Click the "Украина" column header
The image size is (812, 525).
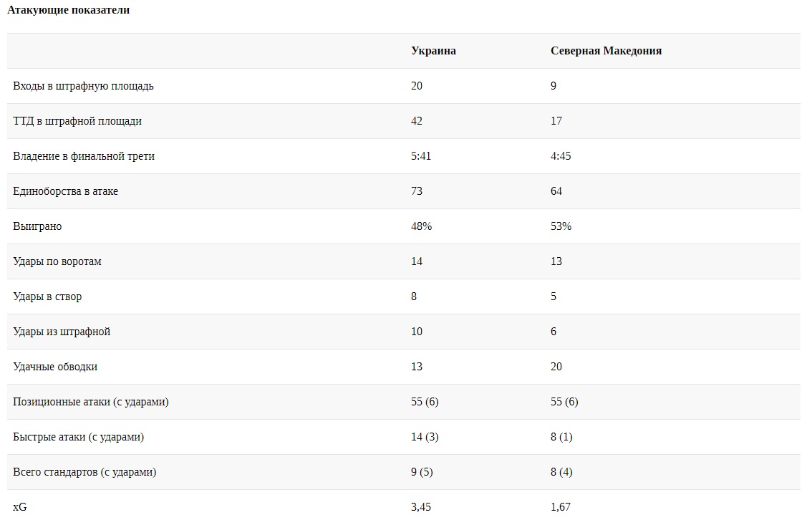[x=433, y=51]
